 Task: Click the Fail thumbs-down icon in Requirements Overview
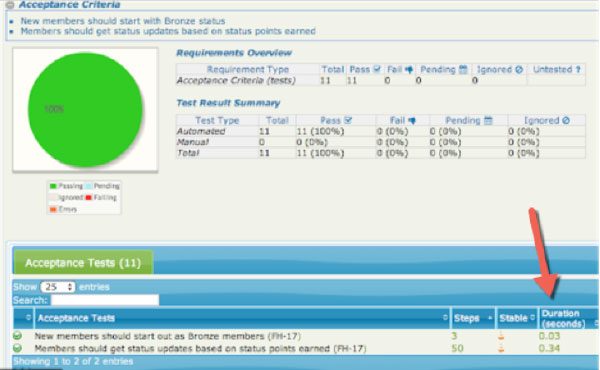pos(409,70)
